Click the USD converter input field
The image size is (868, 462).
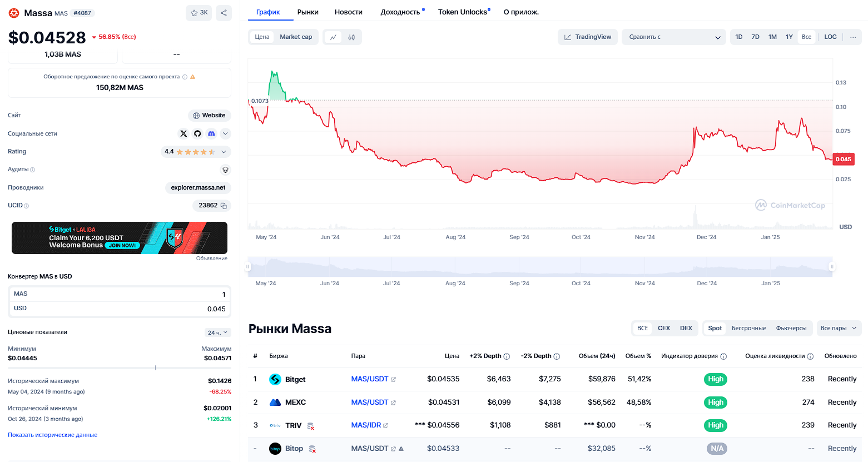pyautogui.click(x=120, y=309)
